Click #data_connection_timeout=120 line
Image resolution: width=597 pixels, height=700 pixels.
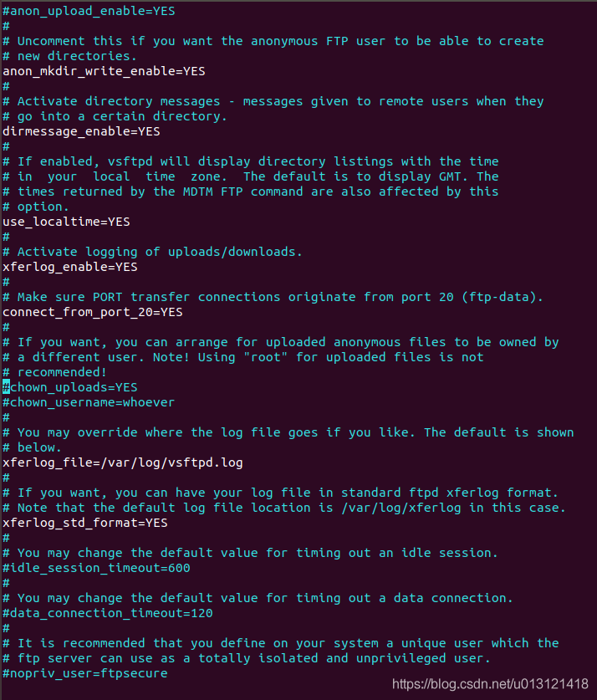(x=108, y=613)
